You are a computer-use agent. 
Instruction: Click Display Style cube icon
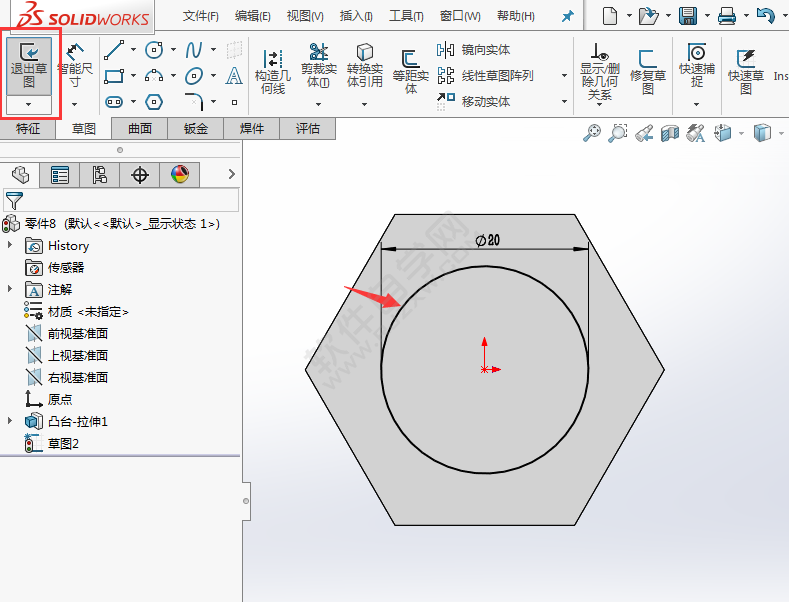click(x=762, y=133)
